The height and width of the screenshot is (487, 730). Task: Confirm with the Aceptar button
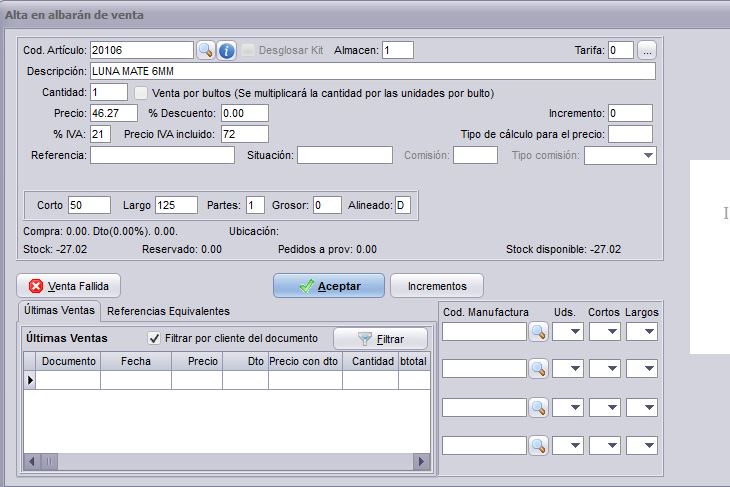pyautogui.click(x=329, y=286)
